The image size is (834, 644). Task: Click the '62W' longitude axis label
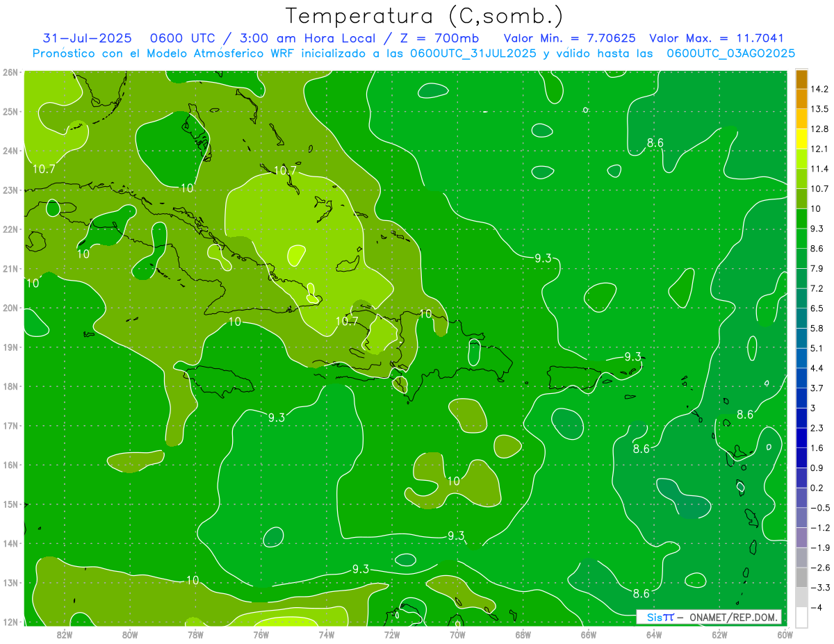pos(720,634)
